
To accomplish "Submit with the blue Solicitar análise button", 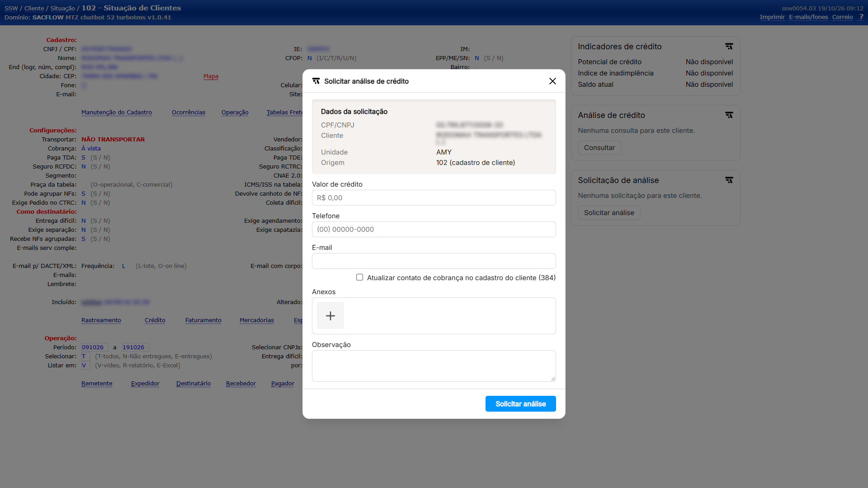I will click(521, 404).
